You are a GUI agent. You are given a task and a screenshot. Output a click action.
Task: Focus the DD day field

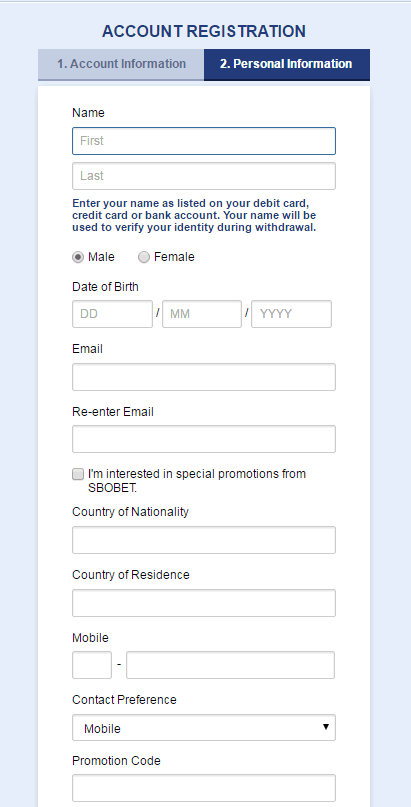pos(112,314)
